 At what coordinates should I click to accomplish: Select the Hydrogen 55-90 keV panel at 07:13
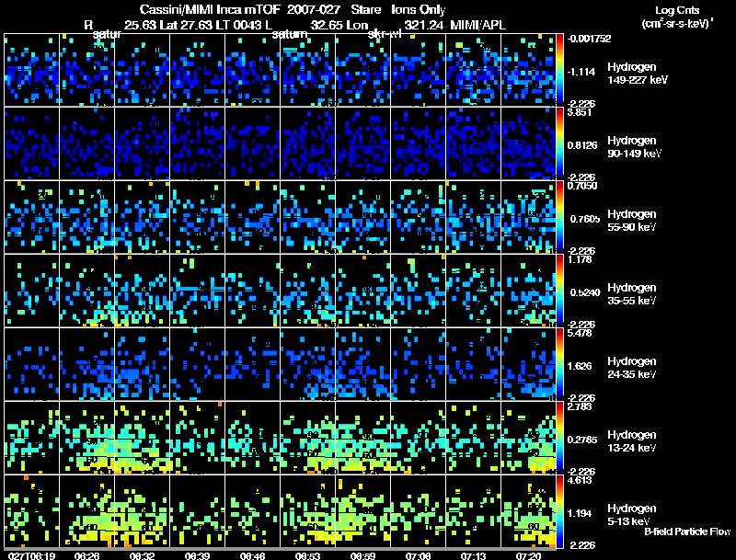(473, 217)
